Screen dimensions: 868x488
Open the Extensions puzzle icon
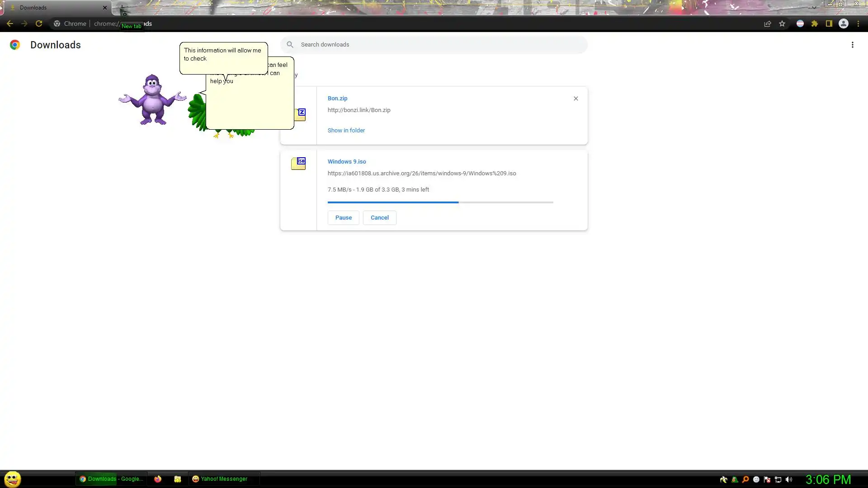click(815, 23)
